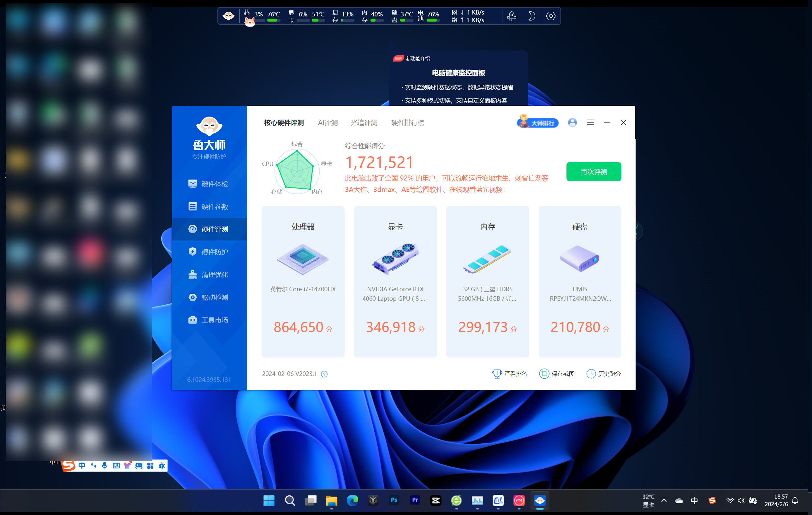Open taskbar Search icon

pos(290,500)
